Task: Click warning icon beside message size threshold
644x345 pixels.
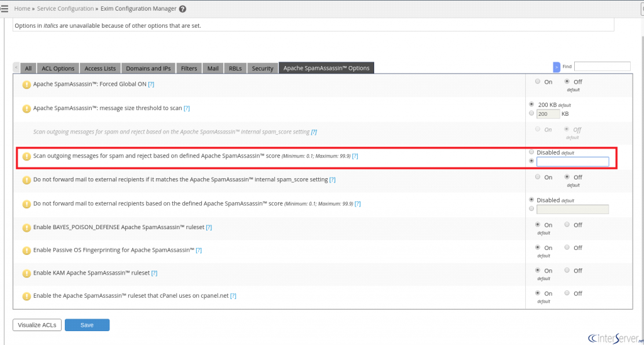Action: tap(26, 108)
